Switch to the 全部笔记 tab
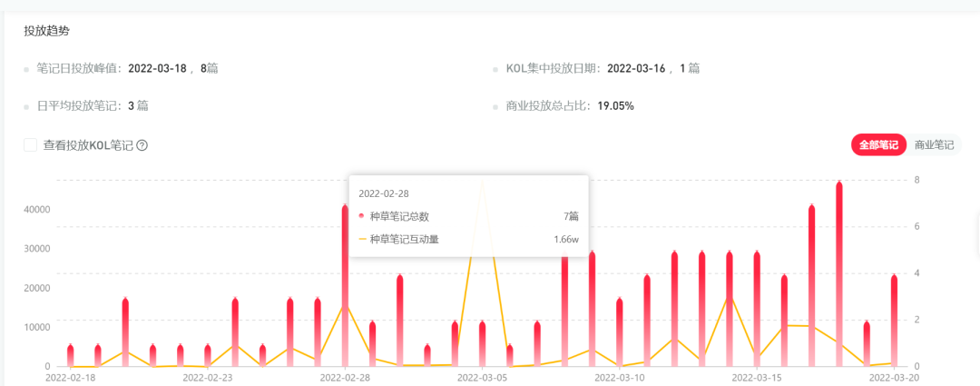This screenshot has width=980, height=386. (x=878, y=145)
